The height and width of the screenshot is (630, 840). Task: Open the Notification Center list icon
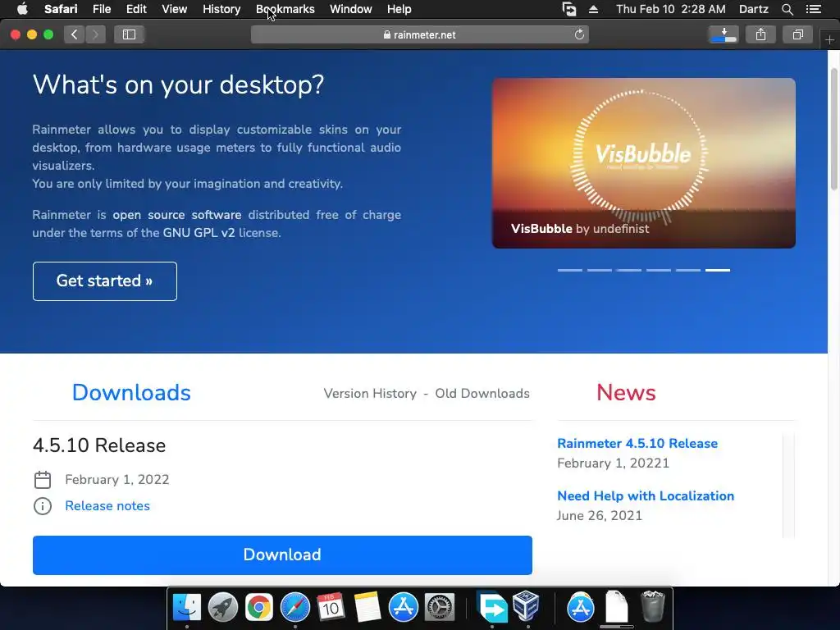pos(813,9)
